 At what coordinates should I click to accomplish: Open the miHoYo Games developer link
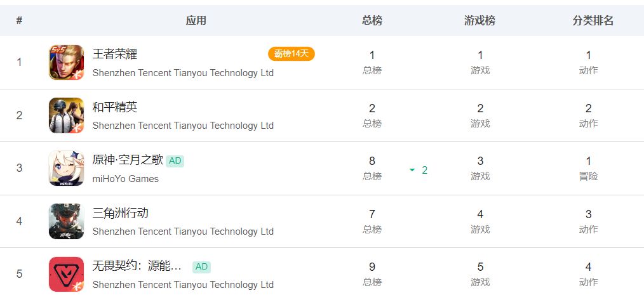[x=126, y=179]
